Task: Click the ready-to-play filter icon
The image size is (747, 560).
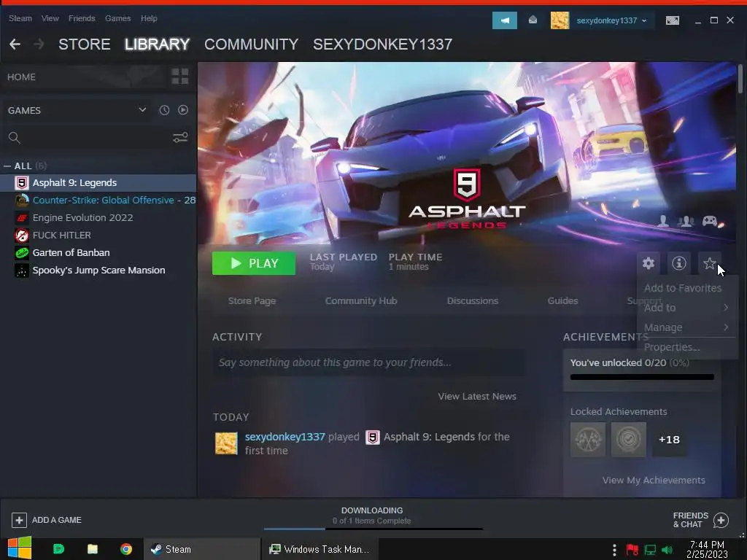Action: pos(183,110)
